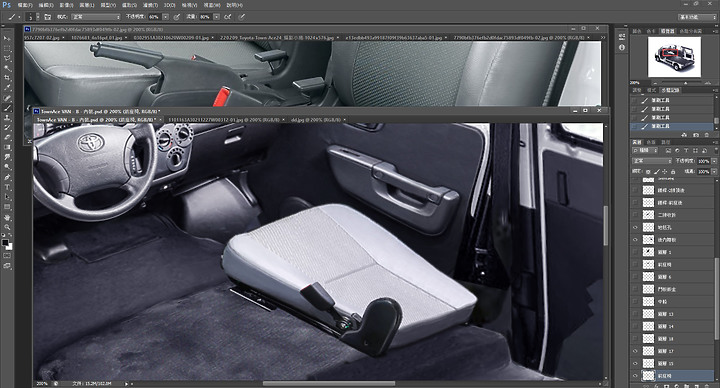
Task: Open the 3D(D) menu
Action: [169, 5]
